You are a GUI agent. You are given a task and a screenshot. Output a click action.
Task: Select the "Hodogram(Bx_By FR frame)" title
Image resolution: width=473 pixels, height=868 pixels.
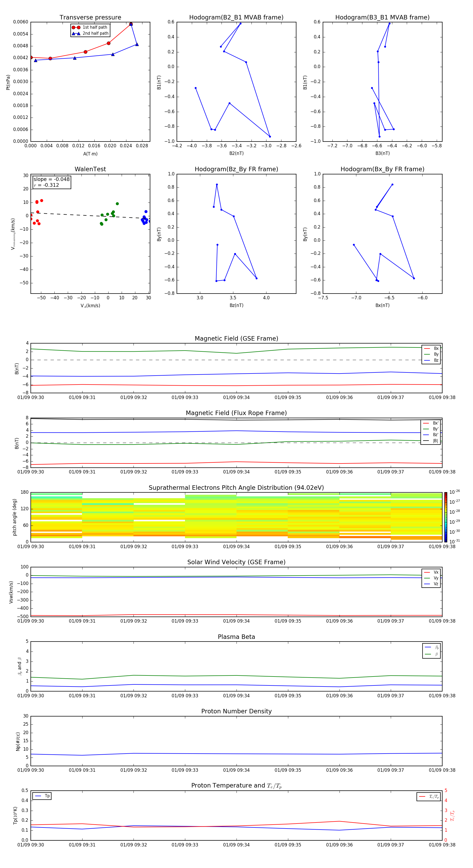(382, 169)
